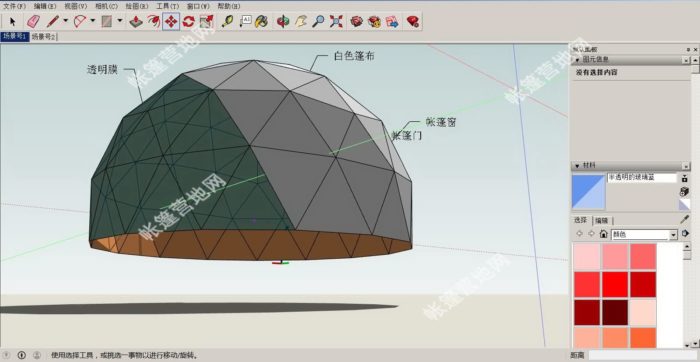Select the Offset tool

click(154, 21)
